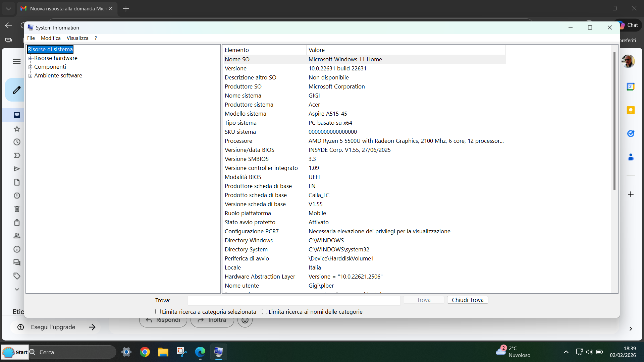Open Google Calendar side panel icon
This screenshot has height=362, width=644.
[631, 87]
